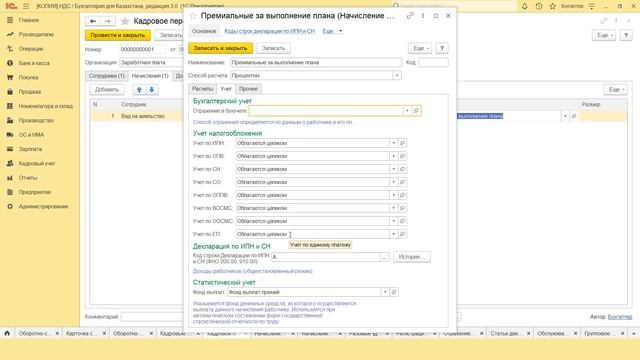This screenshot has width=640, height=360.
Task: Open the Главное section in the sidebar
Action: [29, 20]
